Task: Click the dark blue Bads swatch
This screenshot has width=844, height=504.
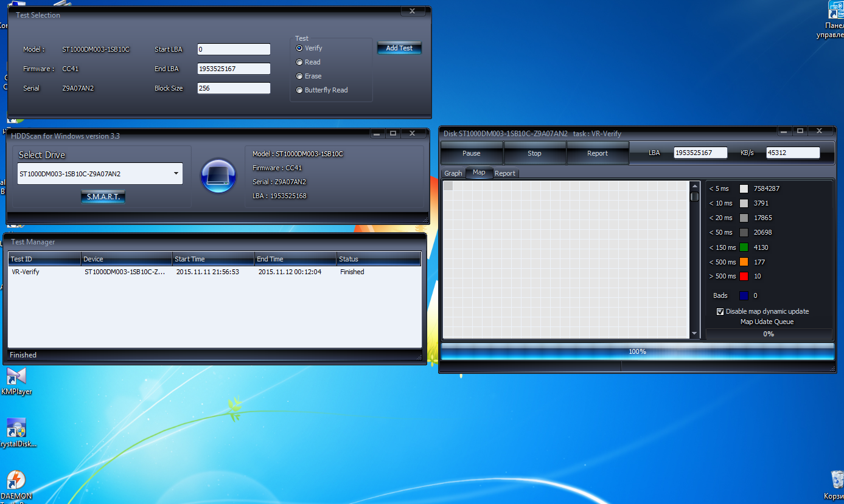Action: pos(744,296)
